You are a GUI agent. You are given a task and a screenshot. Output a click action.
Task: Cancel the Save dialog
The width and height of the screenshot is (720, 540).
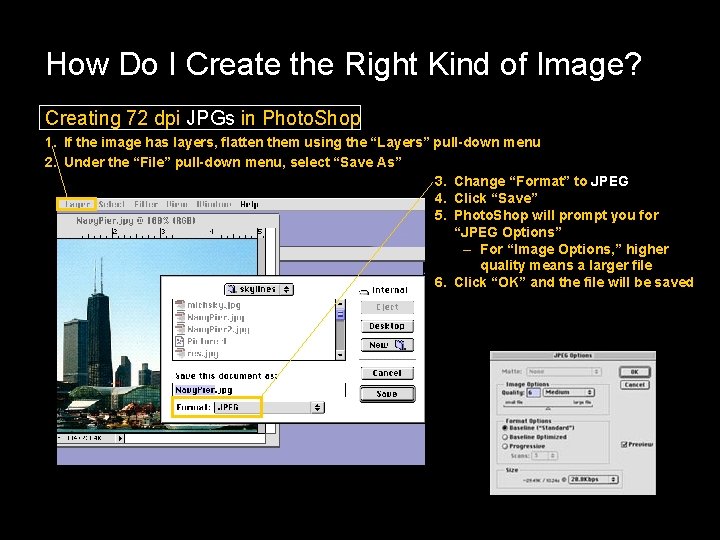click(x=387, y=373)
